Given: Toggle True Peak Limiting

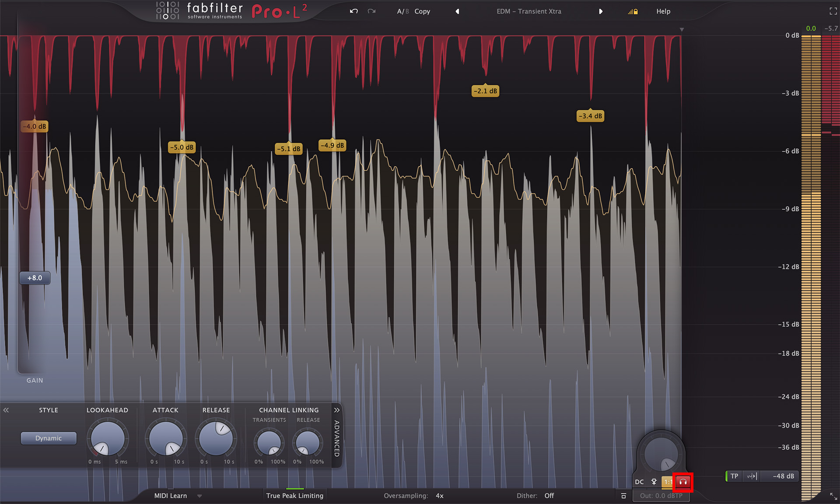Looking at the screenshot, I should pos(295,496).
